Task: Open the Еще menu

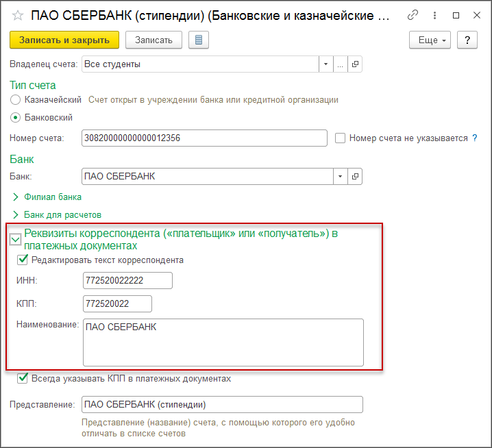Action: pyautogui.click(x=430, y=40)
